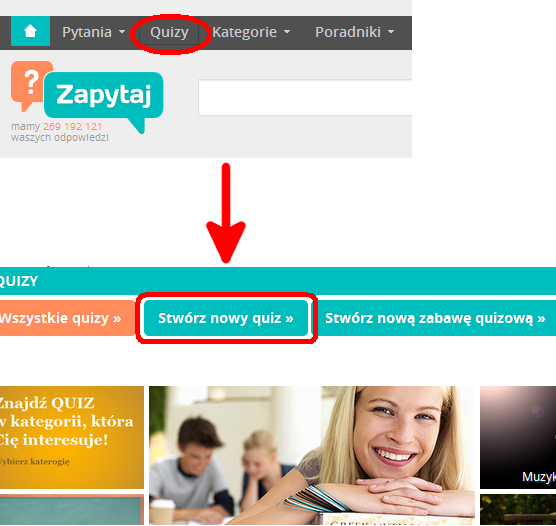Click the green chalkboard tile
Screen dimensions: 556x526
pyautogui.click(x=72, y=510)
